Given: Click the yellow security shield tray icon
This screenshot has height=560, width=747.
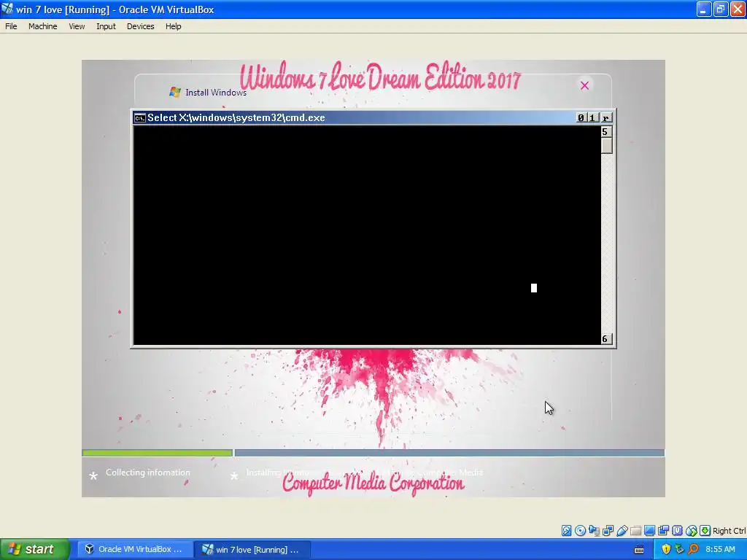Looking at the screenshot, I should click(666, 549).
